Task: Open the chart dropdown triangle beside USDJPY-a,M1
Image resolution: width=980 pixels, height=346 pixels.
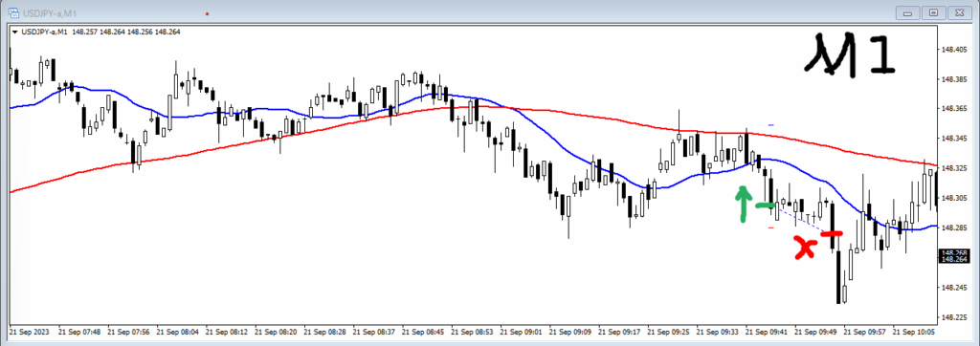Action: (15, 32)
